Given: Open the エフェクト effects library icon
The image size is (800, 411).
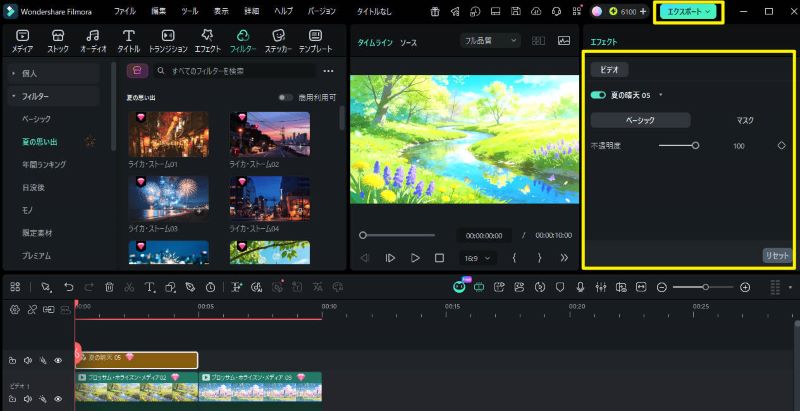Looking at the screenshot, I should pos(208,41).
